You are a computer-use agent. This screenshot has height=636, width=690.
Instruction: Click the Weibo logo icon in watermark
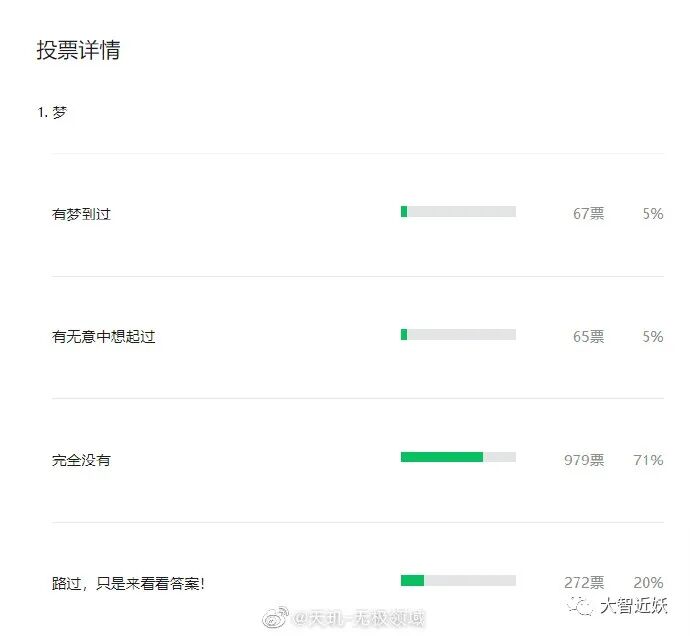(x=275, y=617)
